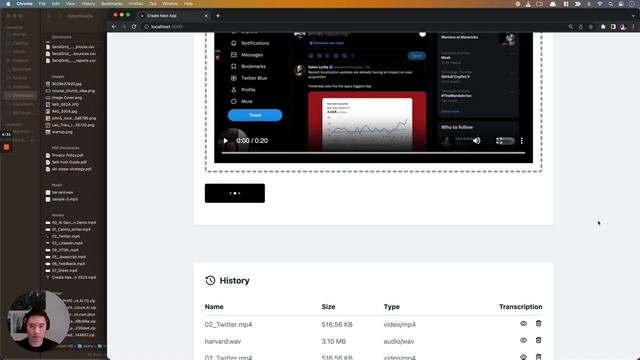This screenshot has width=640, height=360.
Task: Bookmark this page with the star icon
Action: [x=591, y=27]
